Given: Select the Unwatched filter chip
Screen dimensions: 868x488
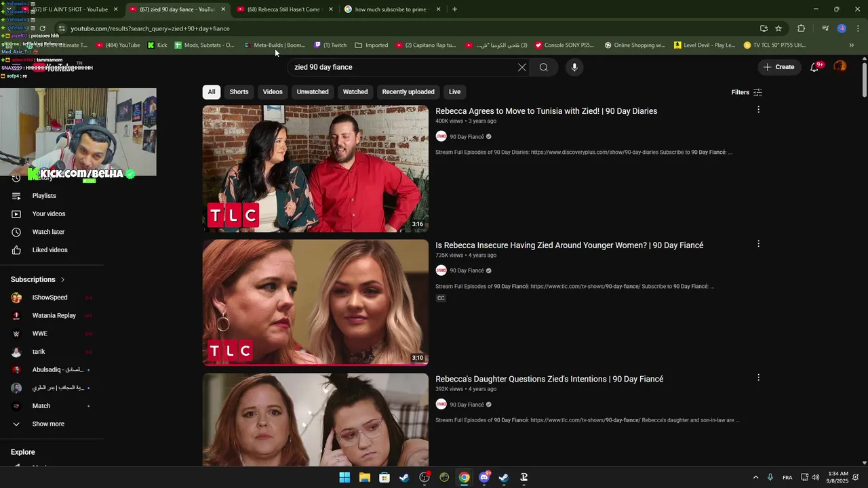Looking at the screenshot, I should point(313,92).
